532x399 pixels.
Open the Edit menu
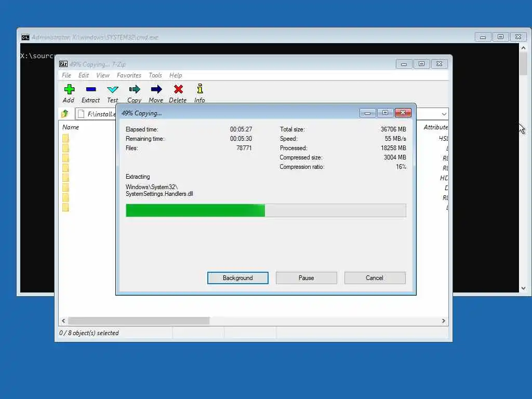point(84,75)
